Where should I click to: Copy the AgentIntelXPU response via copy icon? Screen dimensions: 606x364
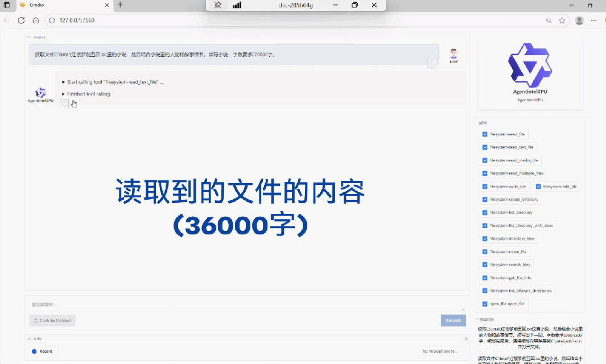64,104
